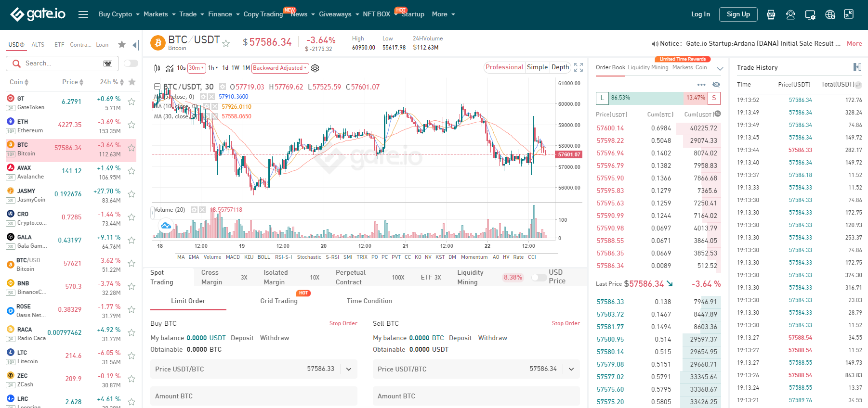Collapse BTC/USDT, 30 legend box on chart
This screenshot has height=408, width=868.
click(x=157, y=87)
